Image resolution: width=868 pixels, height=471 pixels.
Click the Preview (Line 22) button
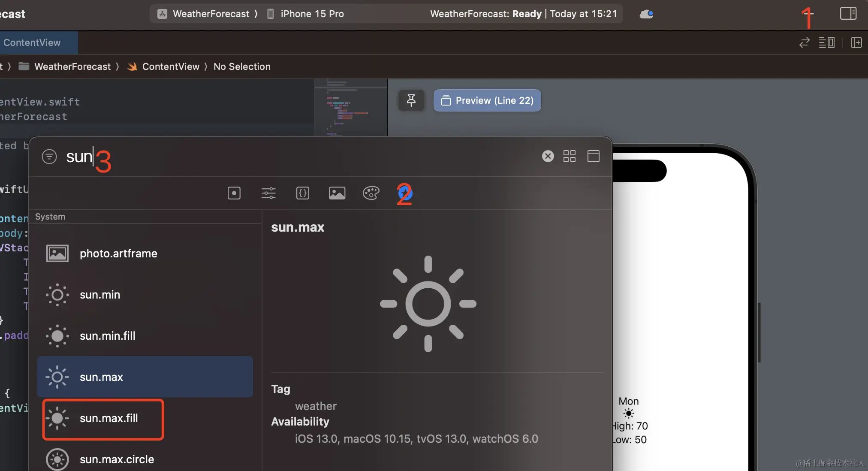487,100
